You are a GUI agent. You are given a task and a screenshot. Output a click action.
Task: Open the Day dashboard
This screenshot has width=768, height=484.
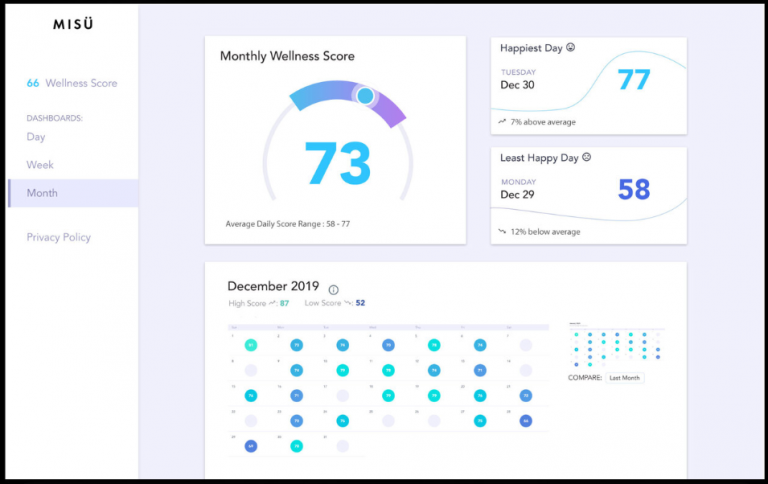coord(36,137)
